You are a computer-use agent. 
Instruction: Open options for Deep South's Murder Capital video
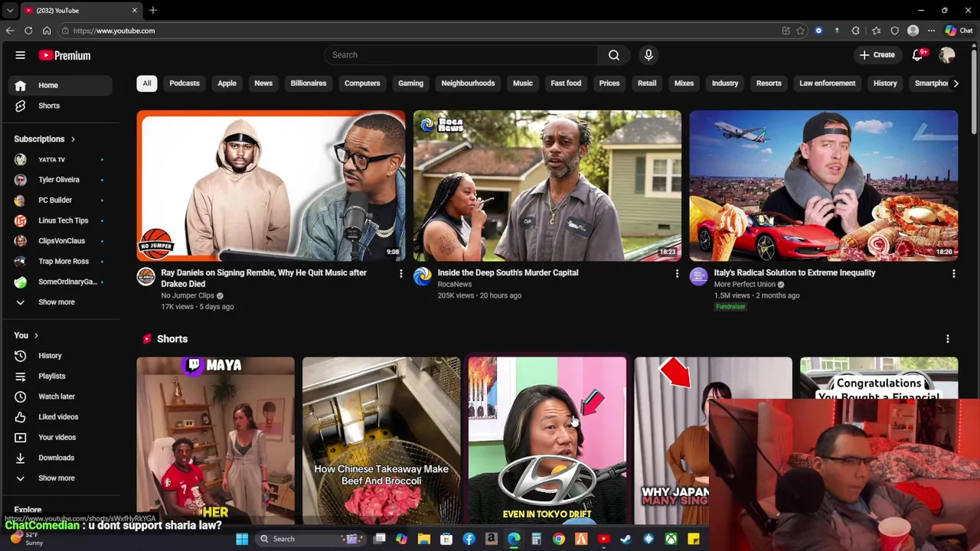(677, 273)
